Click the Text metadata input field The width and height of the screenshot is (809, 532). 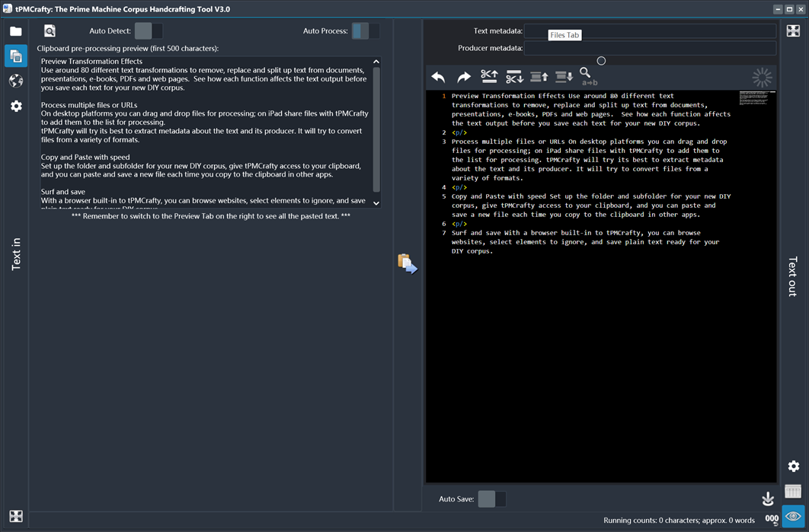pyautogui.click(x=650, y=31)
